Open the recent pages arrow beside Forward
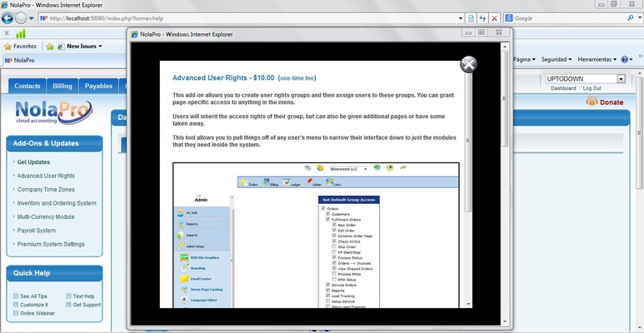The image size is (644, 333). pyautogui.click(x=31, y=18)
